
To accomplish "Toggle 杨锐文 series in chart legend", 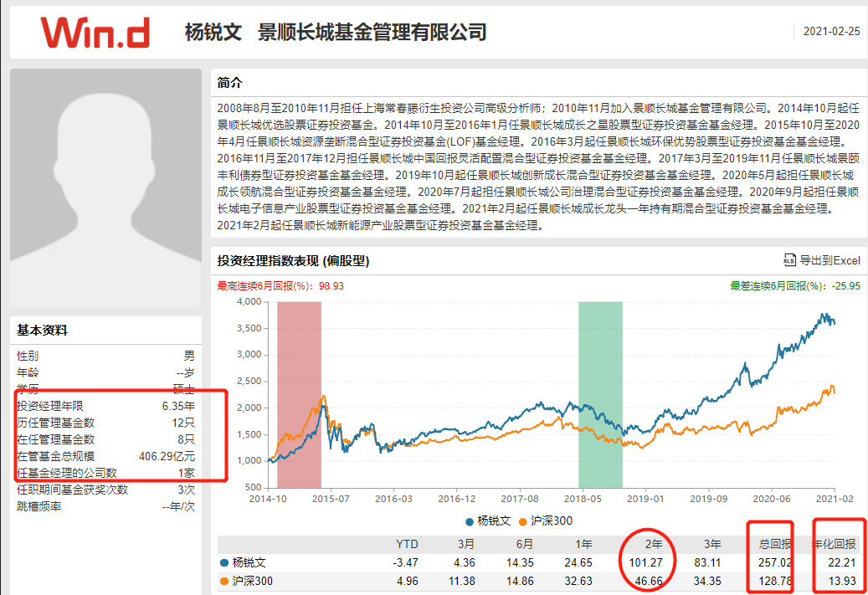I will coord(488,521).
